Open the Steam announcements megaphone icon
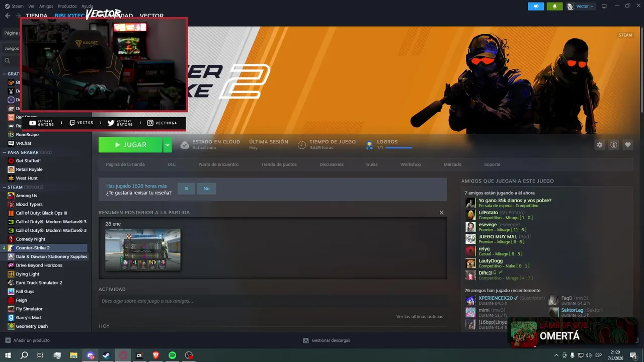Viewport: 644px width, 362px height. click(x=536, y=6)
